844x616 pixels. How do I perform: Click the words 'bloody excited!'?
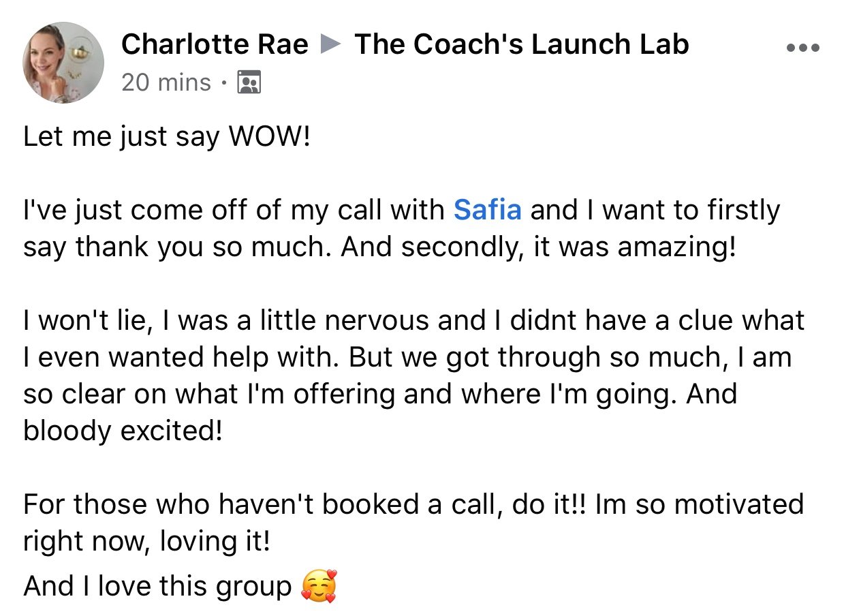pos(123,431)
